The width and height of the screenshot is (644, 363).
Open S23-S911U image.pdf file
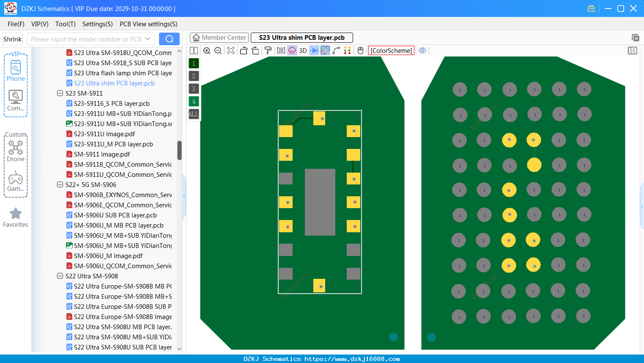pos(104,134)
